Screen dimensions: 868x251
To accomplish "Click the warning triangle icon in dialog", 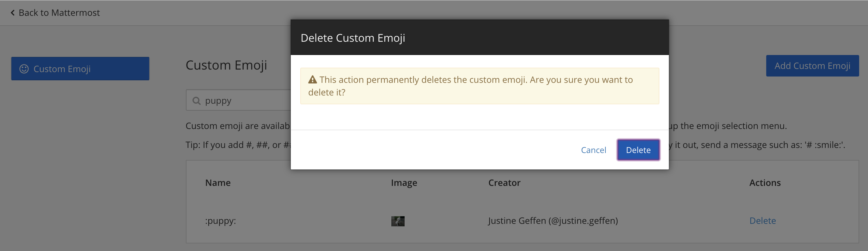I will click(x=312, y=80).
